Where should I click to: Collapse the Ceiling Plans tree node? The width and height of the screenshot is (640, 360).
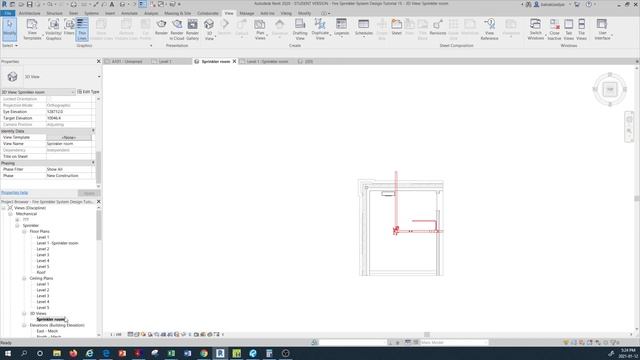tap(24, 278)
